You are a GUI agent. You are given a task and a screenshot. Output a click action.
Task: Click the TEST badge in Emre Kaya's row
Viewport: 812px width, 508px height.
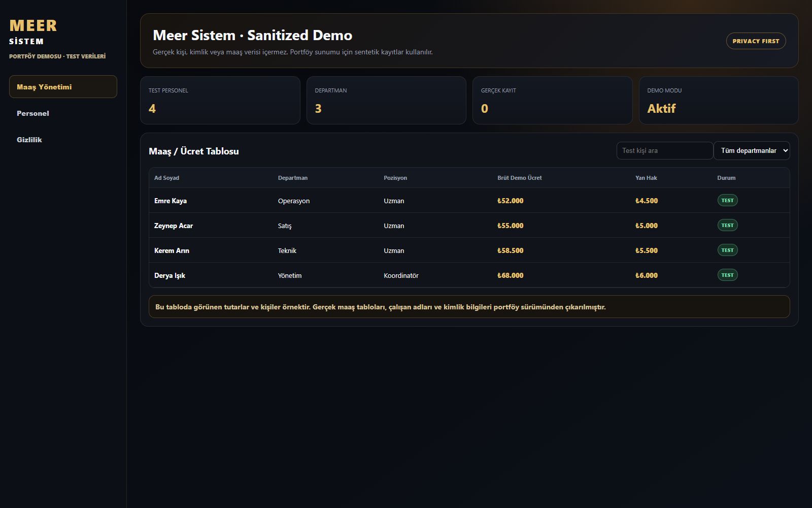(x=727, y=200)
